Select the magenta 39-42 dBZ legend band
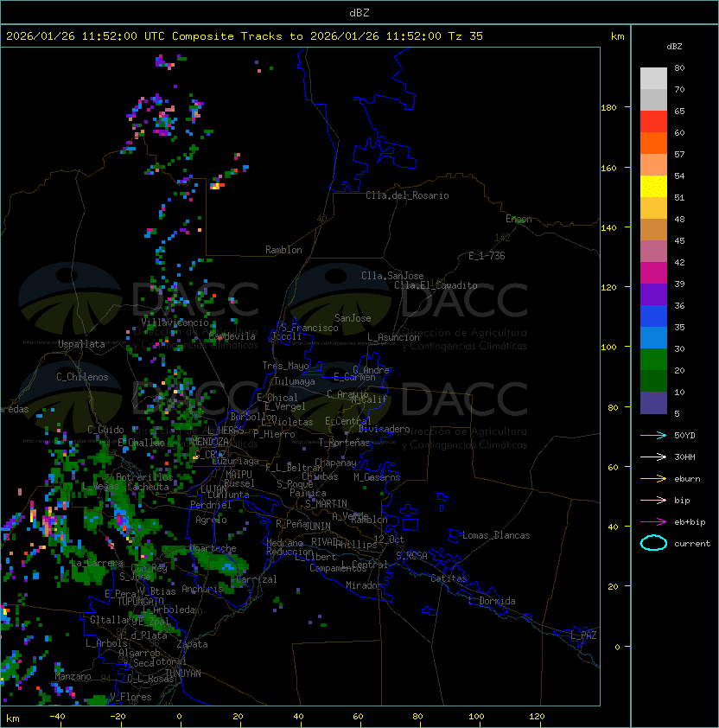The height and width of the screenshot is (728, 719). (x=653, y=273)
